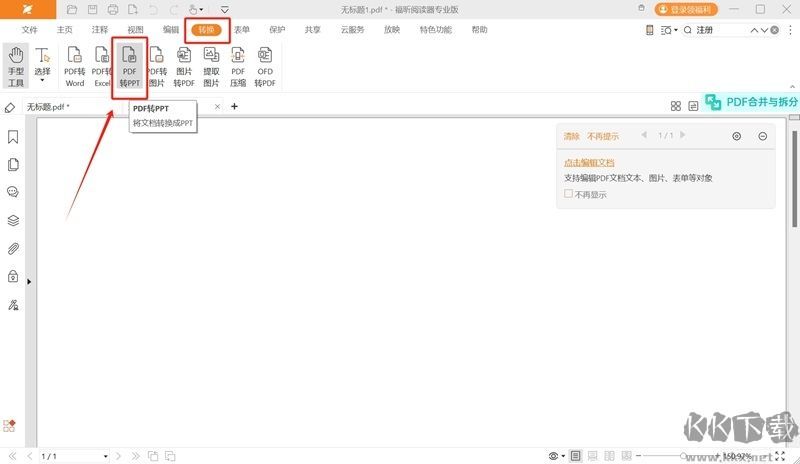Expand the customize quick access toolbar arrow
The image size is (800, 464).
click(x=224, y=9)
